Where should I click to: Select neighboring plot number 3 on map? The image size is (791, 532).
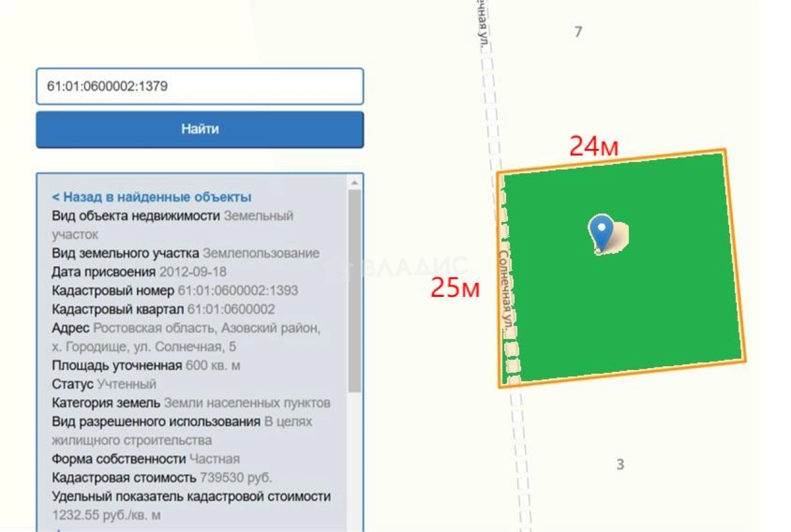point(619,465)
